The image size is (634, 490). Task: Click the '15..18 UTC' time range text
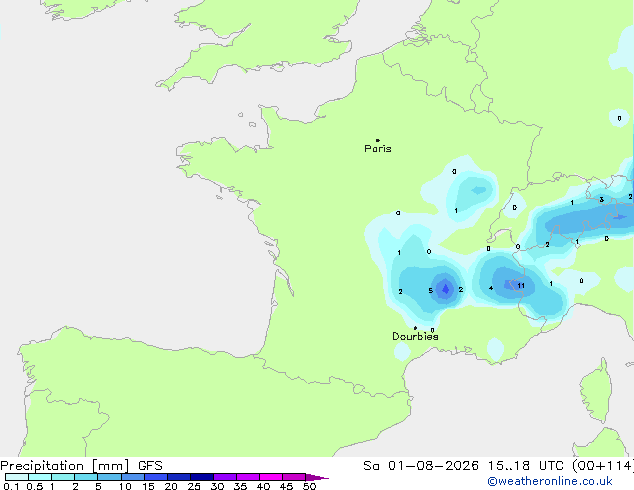[x=525, y=466]
